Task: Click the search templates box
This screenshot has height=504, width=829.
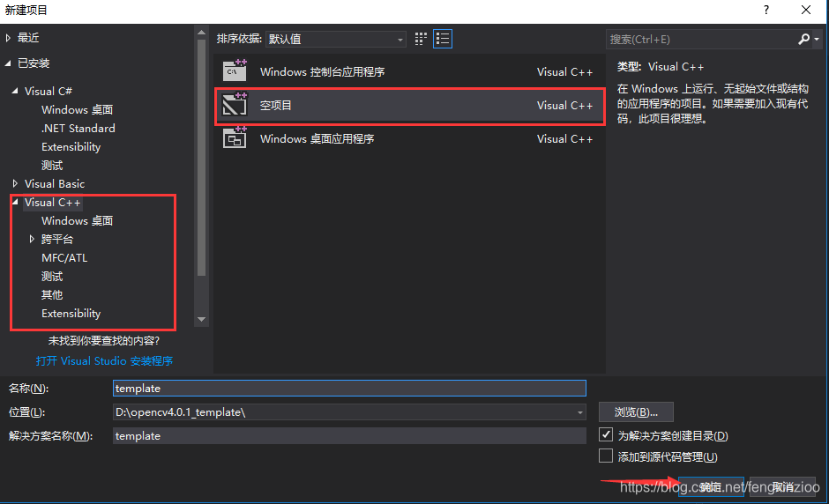Action: (x=700, y=39)
